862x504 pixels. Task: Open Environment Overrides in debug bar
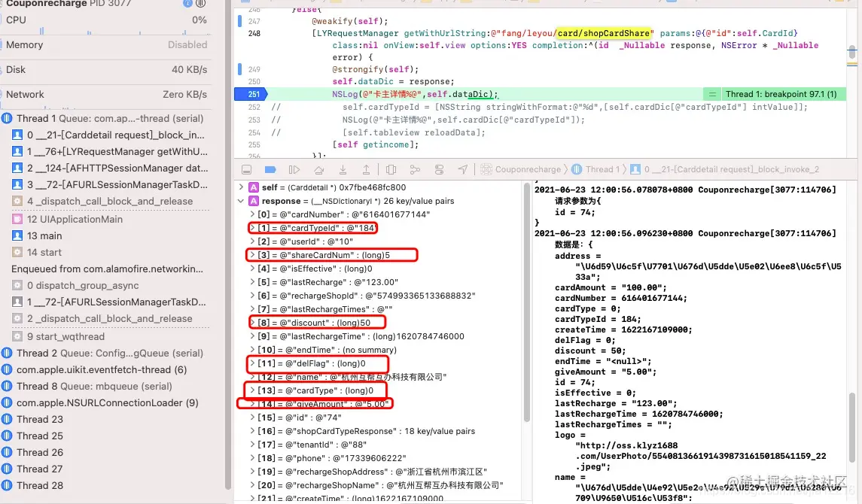click(x=439, y=170)
